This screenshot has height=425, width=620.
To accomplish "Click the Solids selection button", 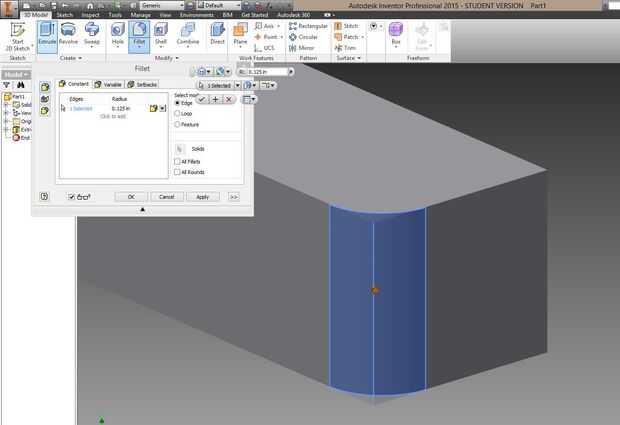I will click(x=179, y=149).
